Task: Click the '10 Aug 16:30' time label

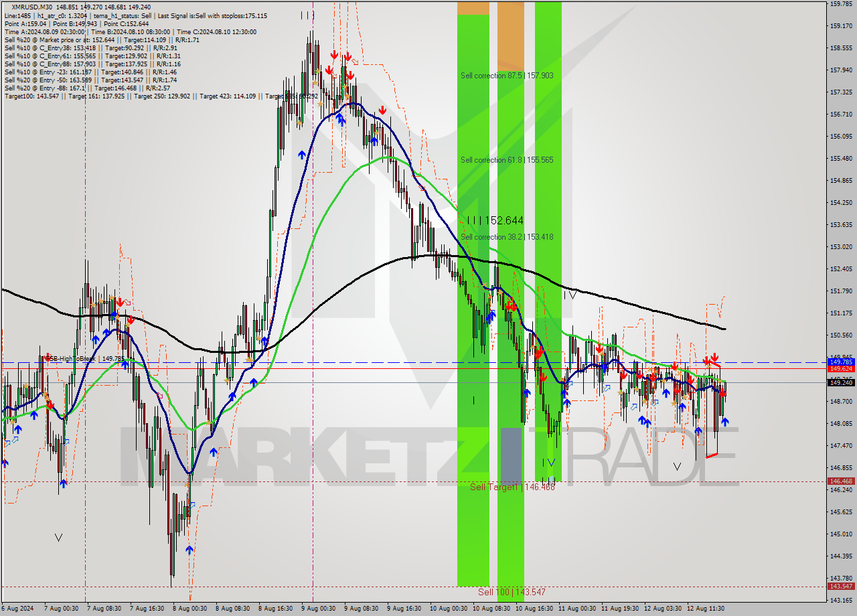Action: pos(534,609)
